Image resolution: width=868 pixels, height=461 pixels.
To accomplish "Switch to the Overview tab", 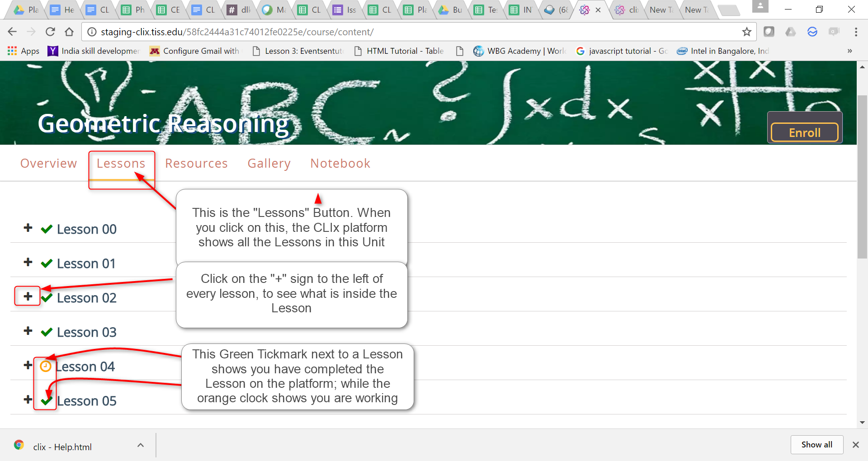I will point(48,163).
